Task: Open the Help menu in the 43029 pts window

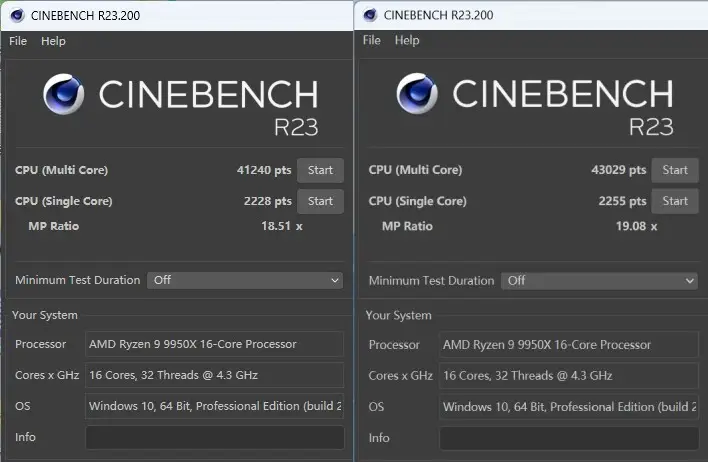Action: [x=407, y=40]
